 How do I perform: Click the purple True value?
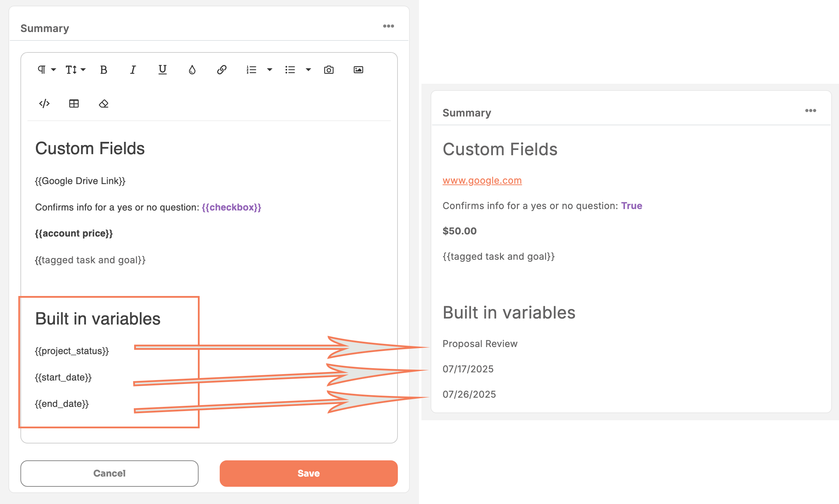[632, 206]
